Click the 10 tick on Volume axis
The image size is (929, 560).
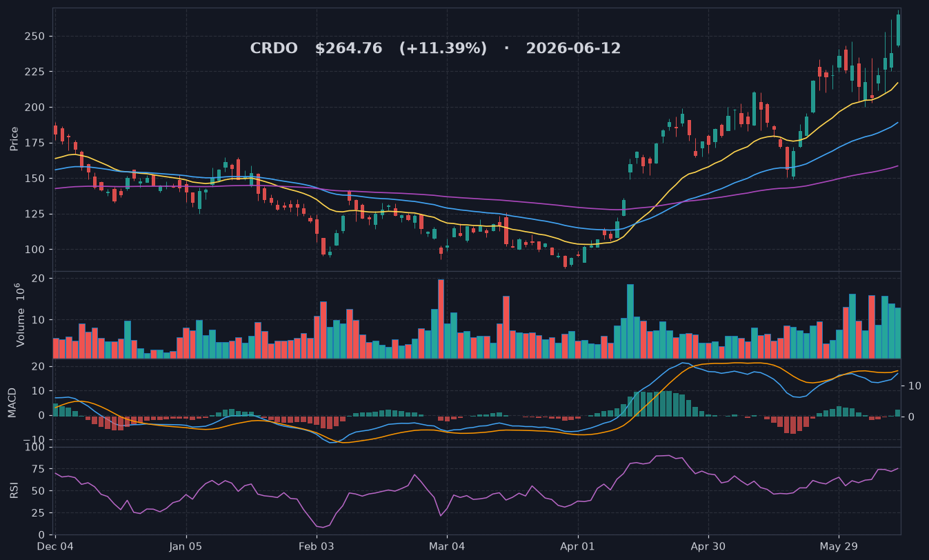pyautogui.click(x=39, y=320)
